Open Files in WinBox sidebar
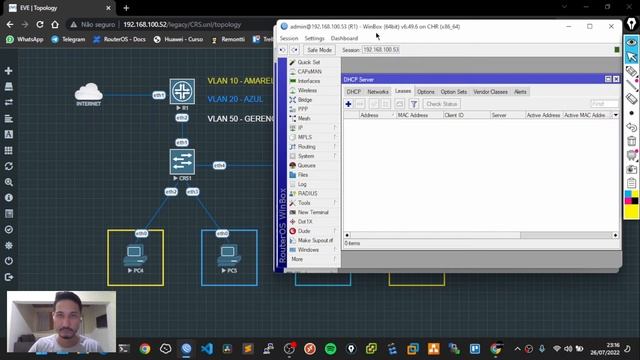The width and height of the screenshot is (640, 360). (x=303, y=175)
